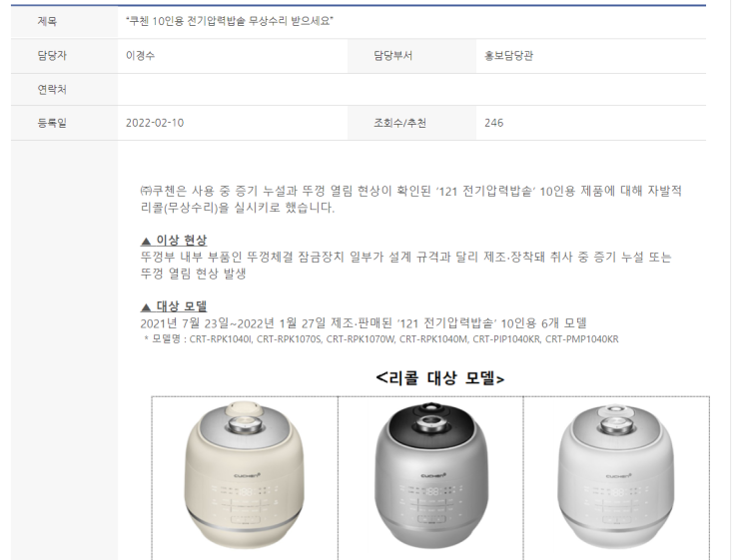Viewport: 742px width, 560px height.
Task: Click the 연락처 label cell
Action: pos(64,90)
